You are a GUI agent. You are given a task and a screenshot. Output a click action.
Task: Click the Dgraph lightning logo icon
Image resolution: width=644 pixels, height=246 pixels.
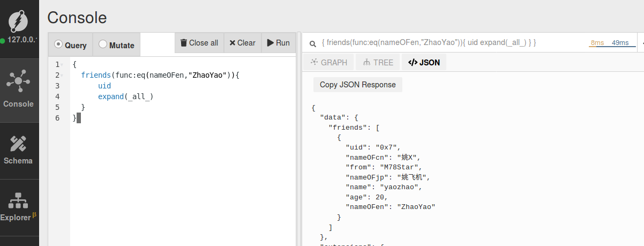[x=18, y=21]
